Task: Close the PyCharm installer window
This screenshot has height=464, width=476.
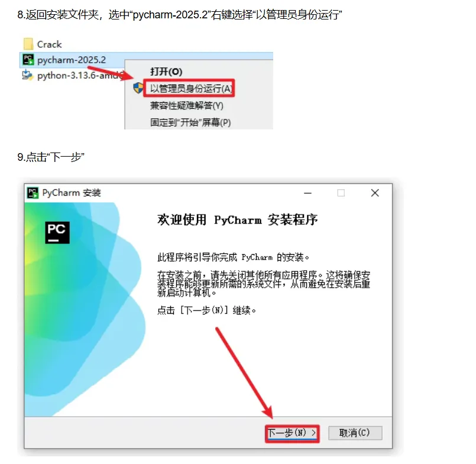Action: 375,193
